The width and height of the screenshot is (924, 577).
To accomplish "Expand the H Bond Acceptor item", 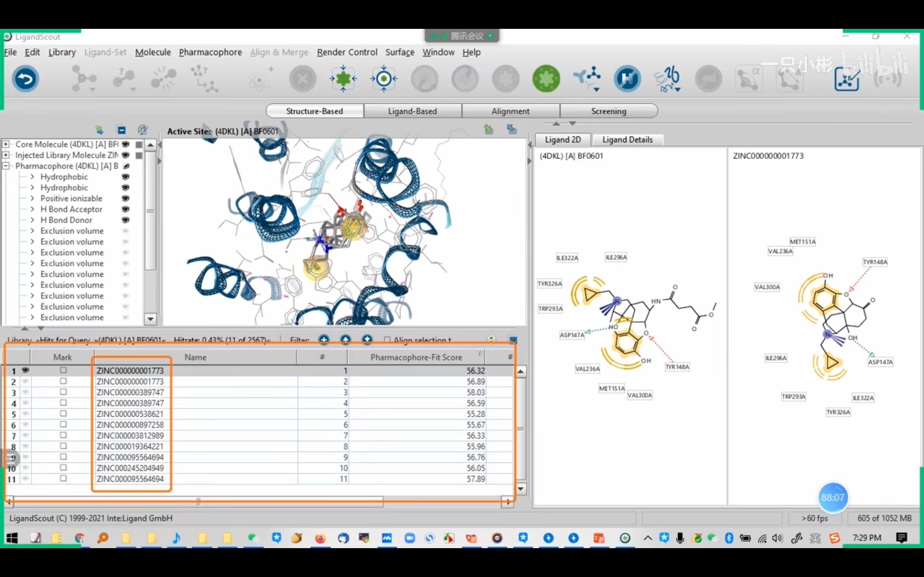I will point(32,209).
